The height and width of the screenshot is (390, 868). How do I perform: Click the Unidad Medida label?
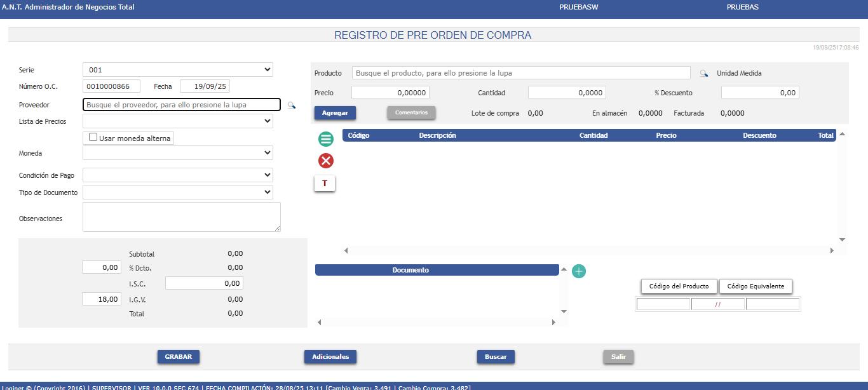tap(739, 74)
